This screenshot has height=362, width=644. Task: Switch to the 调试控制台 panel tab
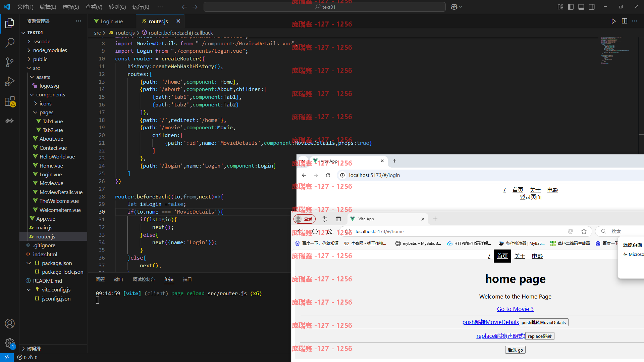coord(144,279)
